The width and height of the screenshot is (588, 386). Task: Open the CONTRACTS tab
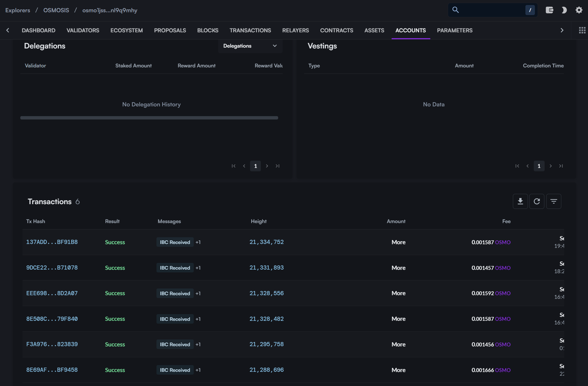tap(336, 30)
